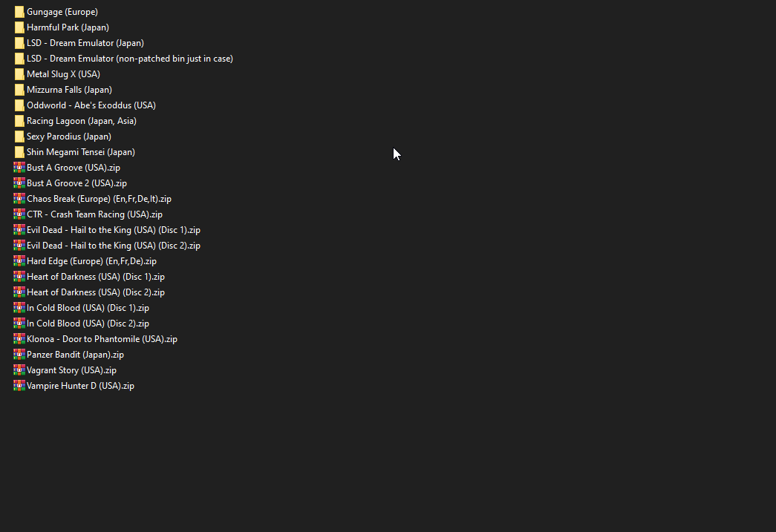The height and width of the screenshot is (532, 776).
Task: Select Oddworld - Abe's Exoddus folder icon
Action: [x=19, y=105]
